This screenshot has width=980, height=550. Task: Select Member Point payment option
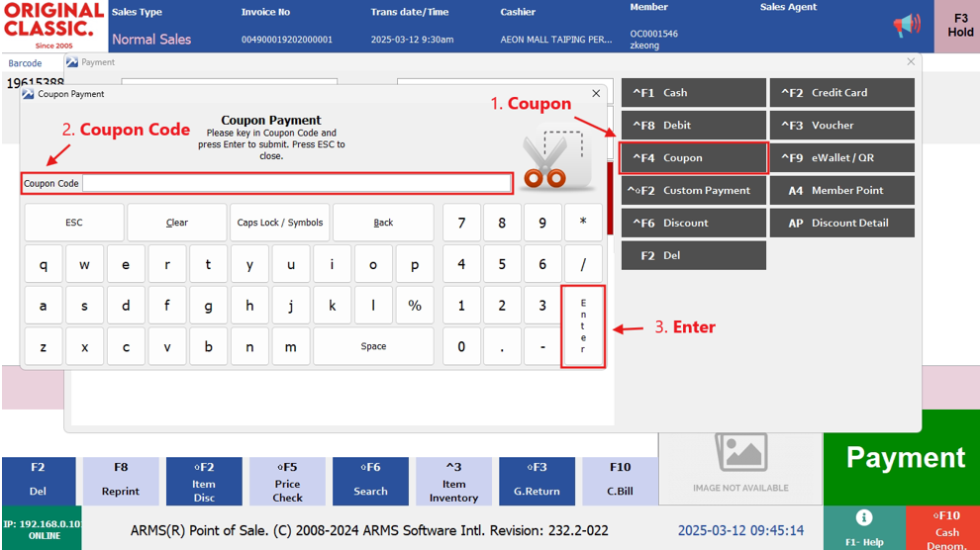[841, 191]
